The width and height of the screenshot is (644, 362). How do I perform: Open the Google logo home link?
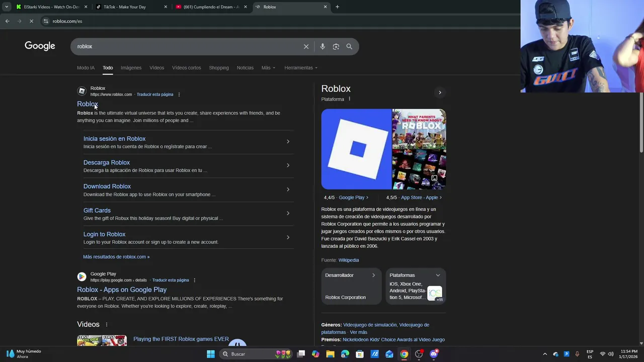tap(40, 46)
